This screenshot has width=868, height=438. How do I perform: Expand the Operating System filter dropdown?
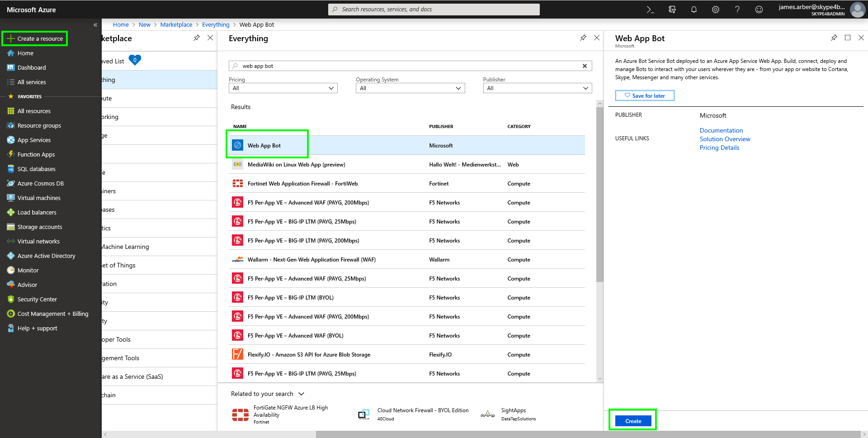coord(410,88)
